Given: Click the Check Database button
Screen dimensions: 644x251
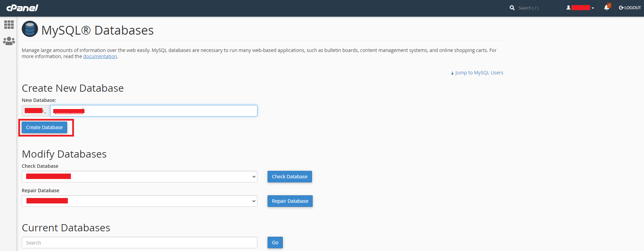Looking at the screenshot, I should [x=290, y=177].
